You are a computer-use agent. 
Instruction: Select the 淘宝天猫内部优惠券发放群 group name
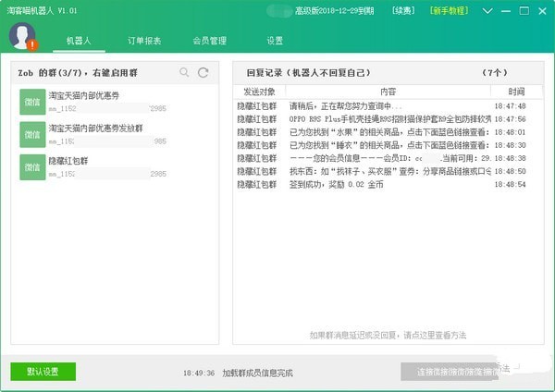[95, 129]
